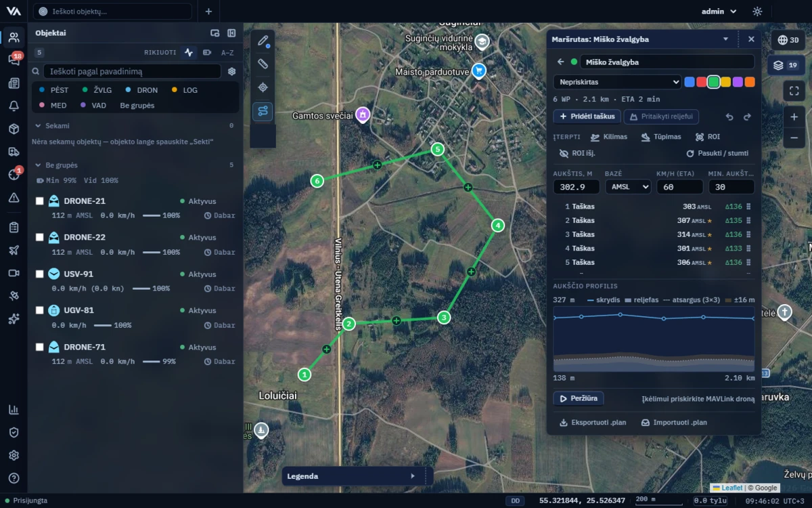Click the Pridėti taškus button
Image resolution: width=812 pixels, height=508 pixels.
(x=587, y=117)
